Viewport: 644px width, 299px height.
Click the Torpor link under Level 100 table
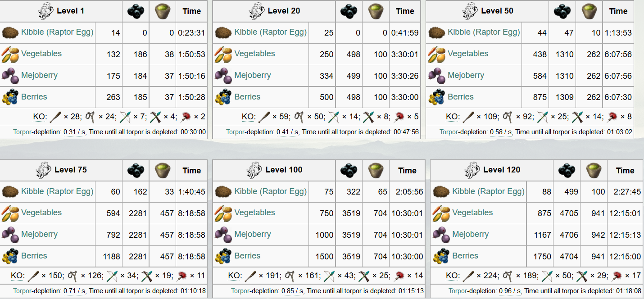(236, 291)
